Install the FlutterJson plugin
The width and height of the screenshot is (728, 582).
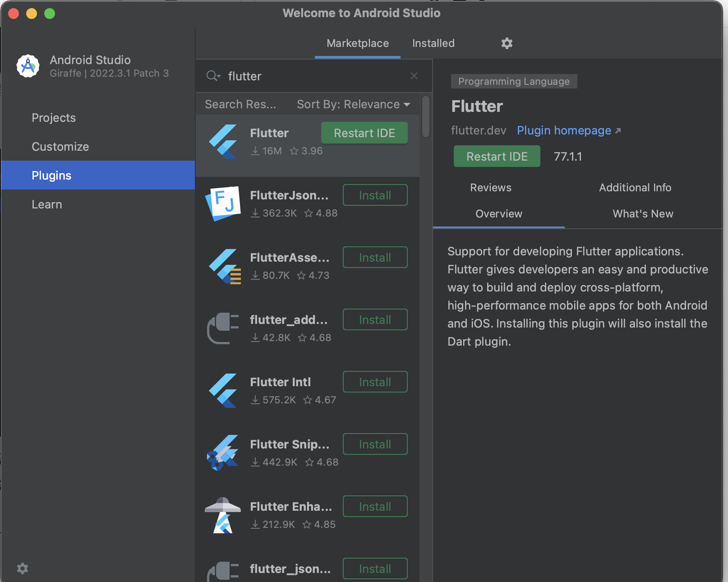click(375, 195)
